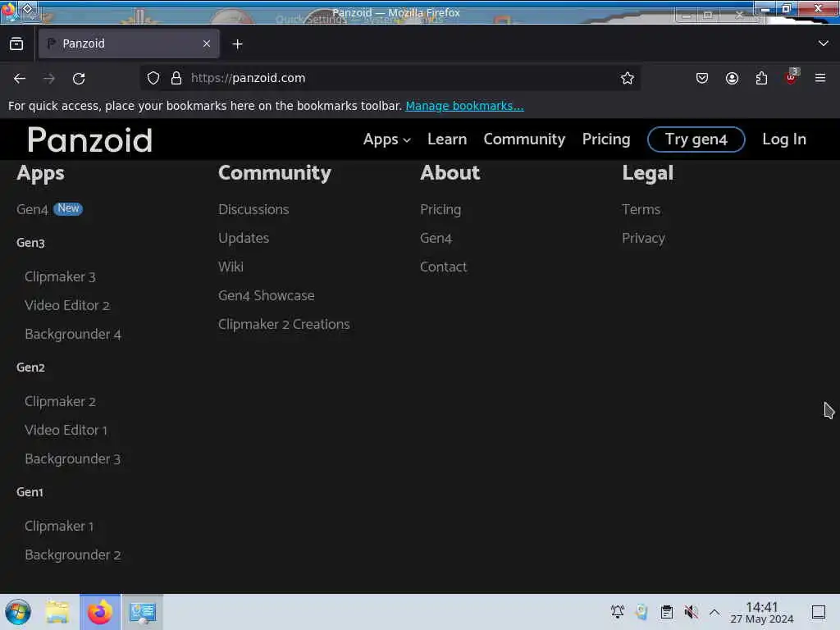Image resolution: width=840 pixels, height=630 pixels.
Task: Open Gen4 link under About
Action: click(x=436, y=239)
